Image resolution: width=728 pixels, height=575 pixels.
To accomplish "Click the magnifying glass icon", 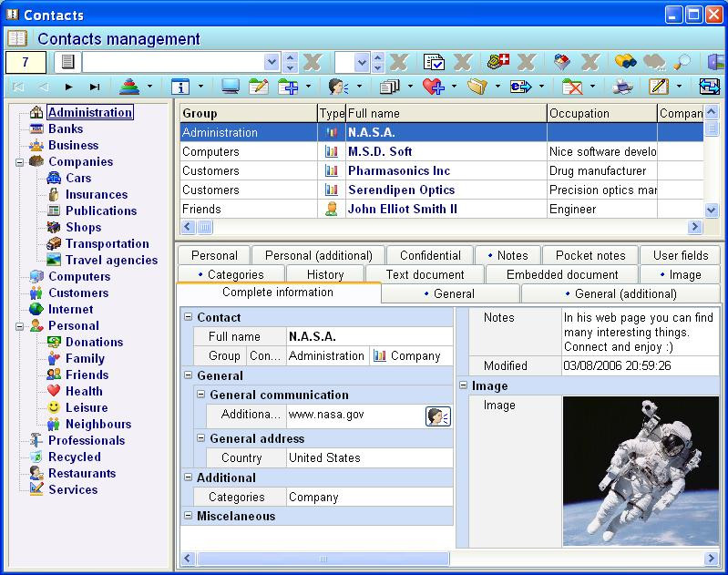I will [x=682, y=62].
